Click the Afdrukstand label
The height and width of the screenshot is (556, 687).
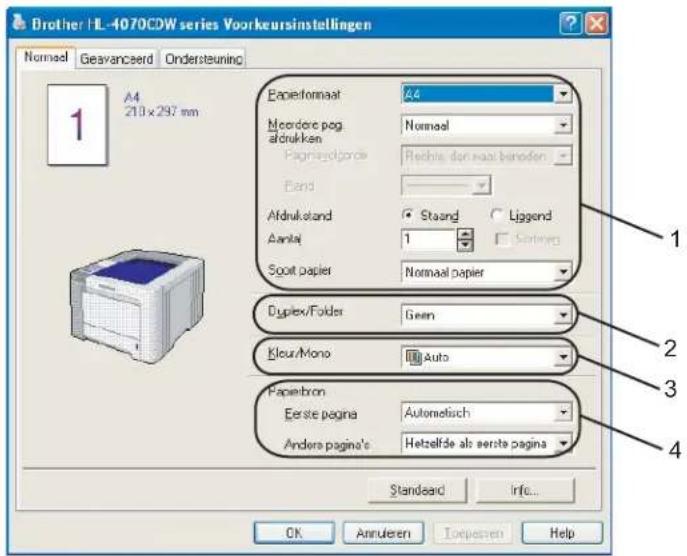pos(300,216)
